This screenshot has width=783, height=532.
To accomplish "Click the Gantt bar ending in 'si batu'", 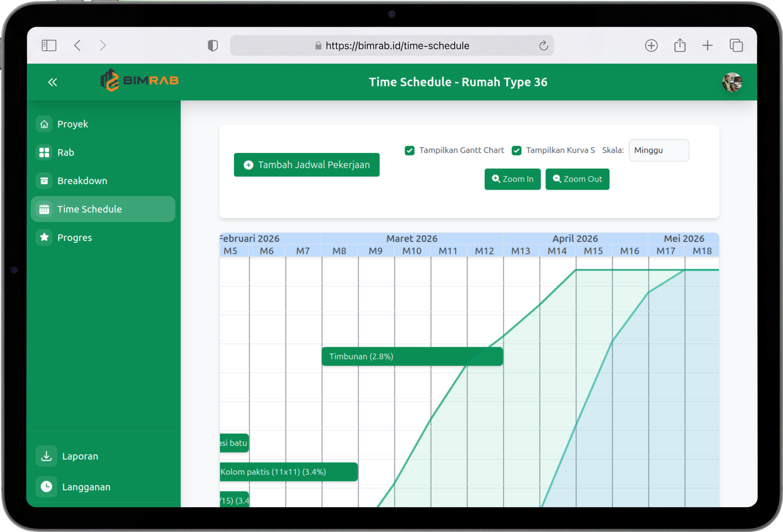I will click(234, 443).
